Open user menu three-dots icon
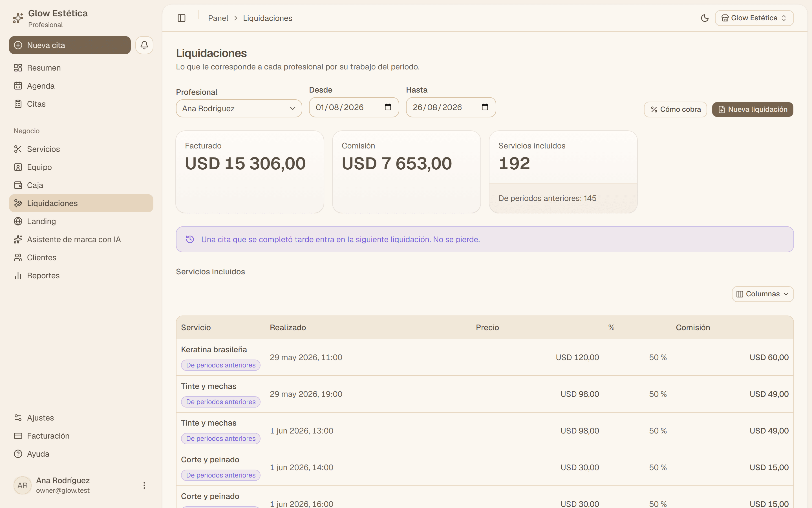 (x=144, y=485)
